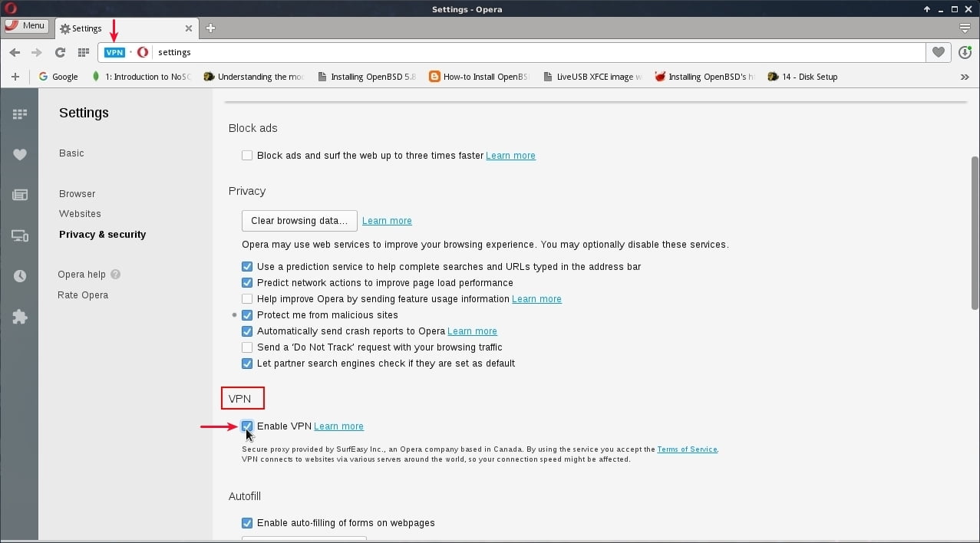Open Personal News in the sidebar
Image resolution: width=980 pixels, height=543 pixels.
click(x=20, y=195)
